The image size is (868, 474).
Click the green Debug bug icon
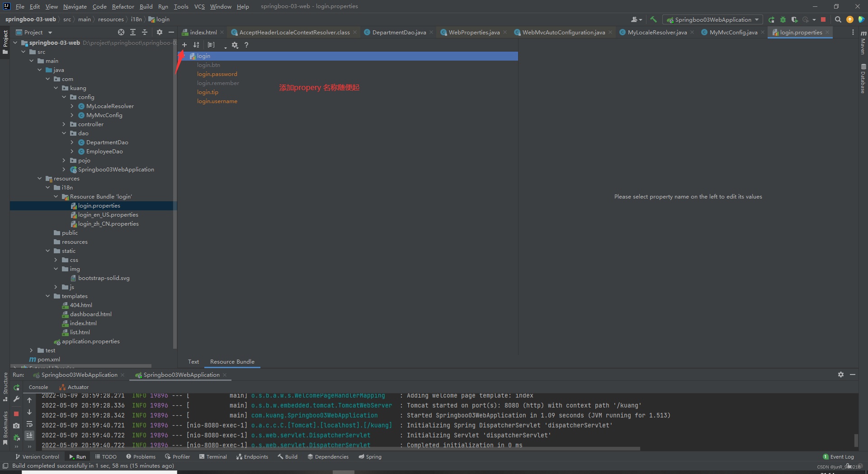click(x=783, y=19)
